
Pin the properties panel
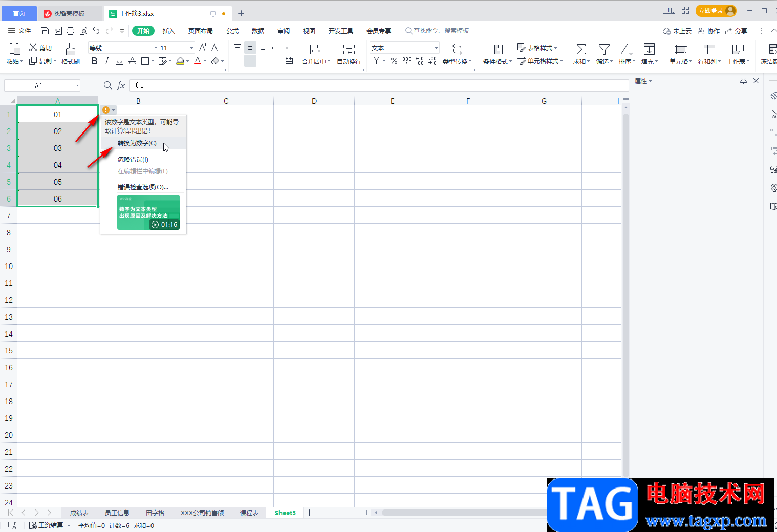coord(743,81)
